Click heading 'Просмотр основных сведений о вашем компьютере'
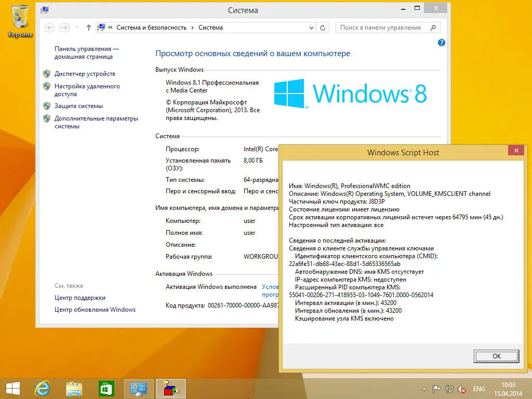The image size is (532, 399). 252,54
